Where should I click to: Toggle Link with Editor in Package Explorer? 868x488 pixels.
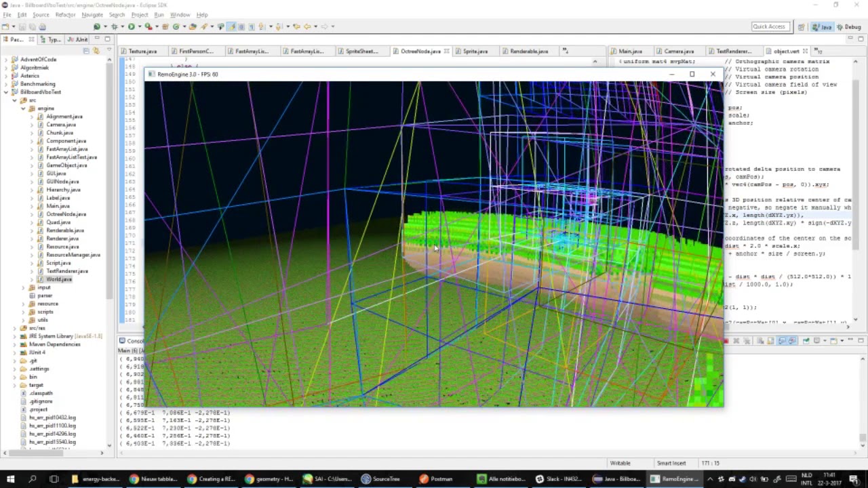coord(96,52)
